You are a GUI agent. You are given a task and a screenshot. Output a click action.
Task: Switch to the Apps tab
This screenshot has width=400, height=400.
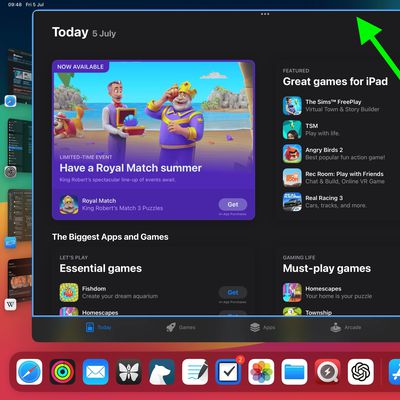click(x=263, y=327)
